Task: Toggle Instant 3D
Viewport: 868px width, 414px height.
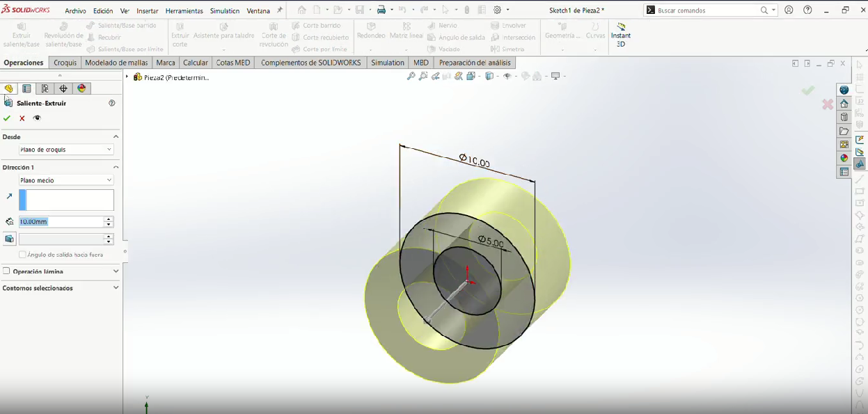Action: click(x=621, y=35)
